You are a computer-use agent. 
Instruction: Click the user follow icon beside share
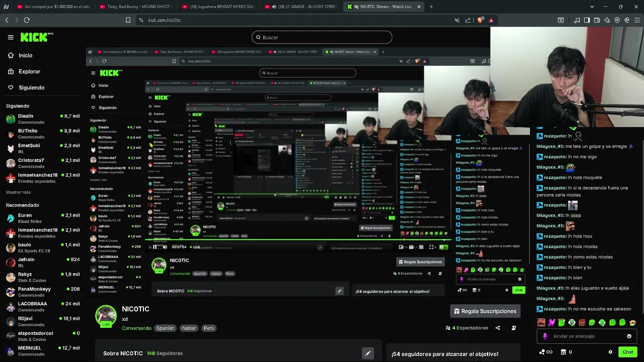click(514, 328)
